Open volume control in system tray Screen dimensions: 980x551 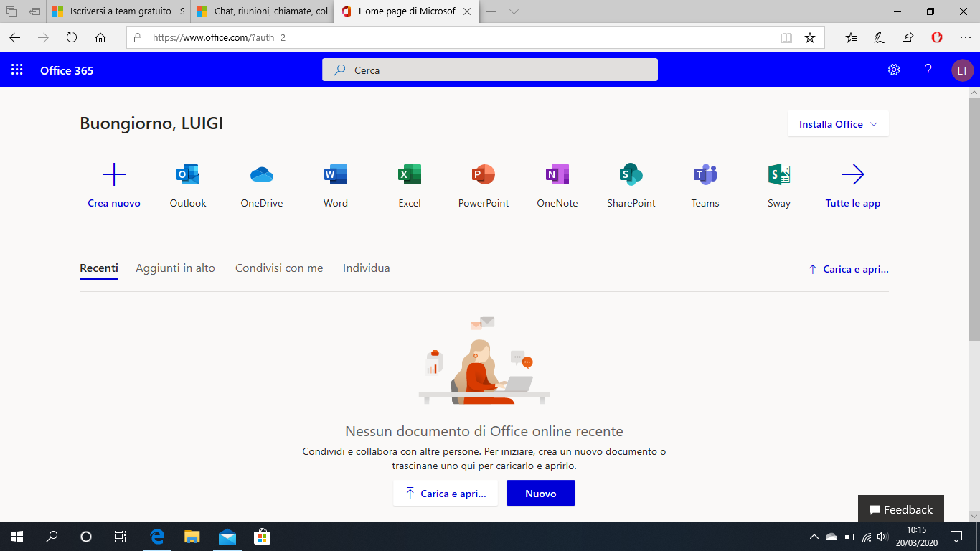click(882, 537)
